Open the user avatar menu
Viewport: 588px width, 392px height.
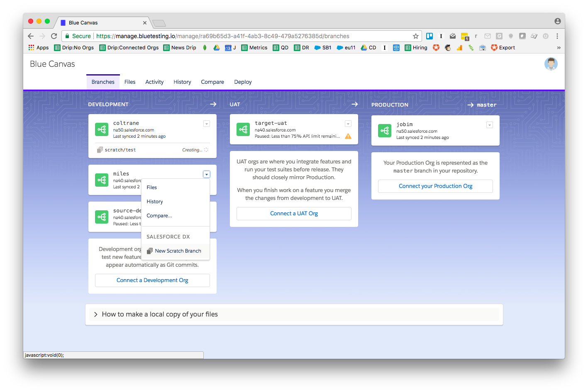pyautogui.click(x=551, y=64)
